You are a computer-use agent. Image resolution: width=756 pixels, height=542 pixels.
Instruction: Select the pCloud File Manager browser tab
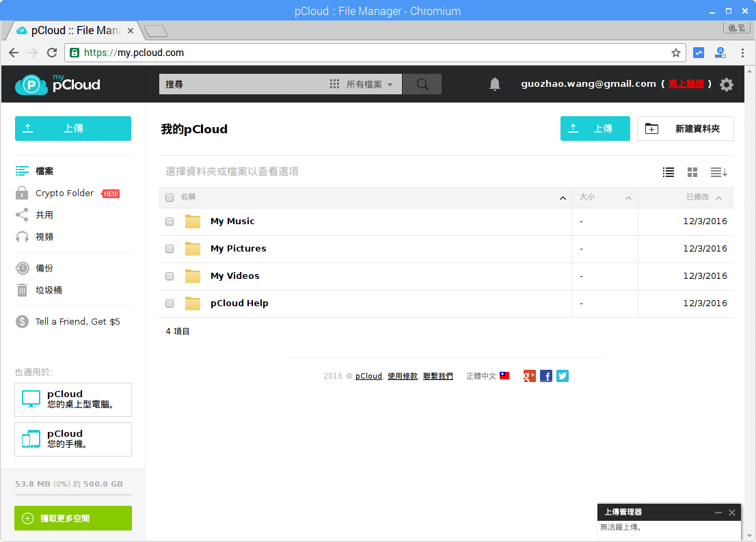tap(68, 30)
